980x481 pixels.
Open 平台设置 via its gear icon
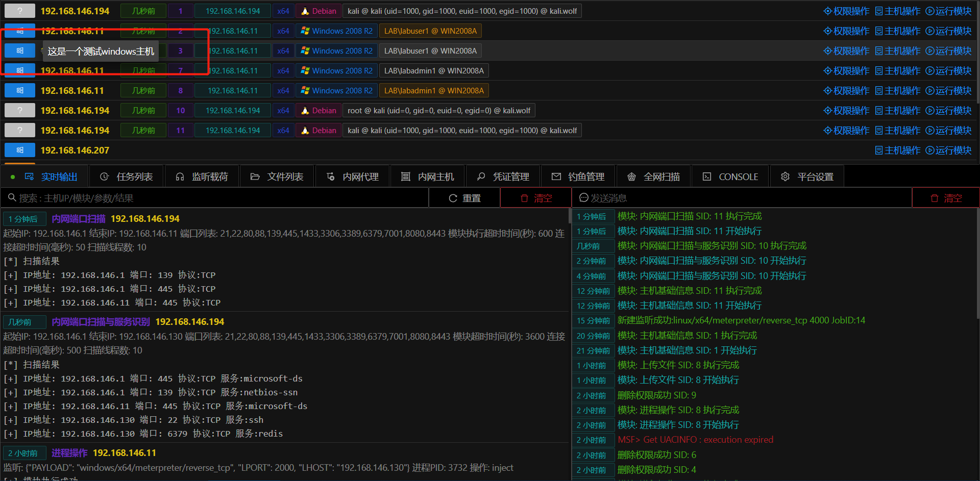pos(785,176)
